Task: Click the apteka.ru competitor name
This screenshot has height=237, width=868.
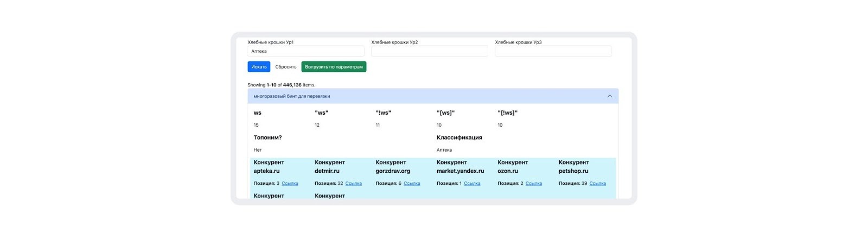Action: coord(266,171)
